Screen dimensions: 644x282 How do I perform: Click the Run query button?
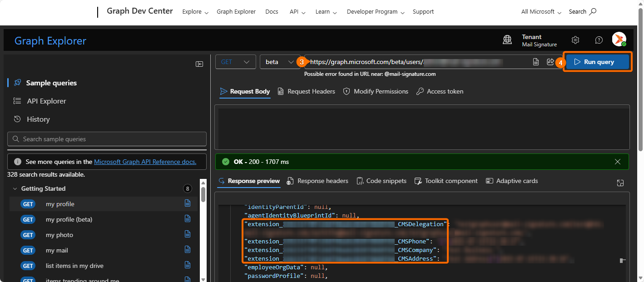598,62
